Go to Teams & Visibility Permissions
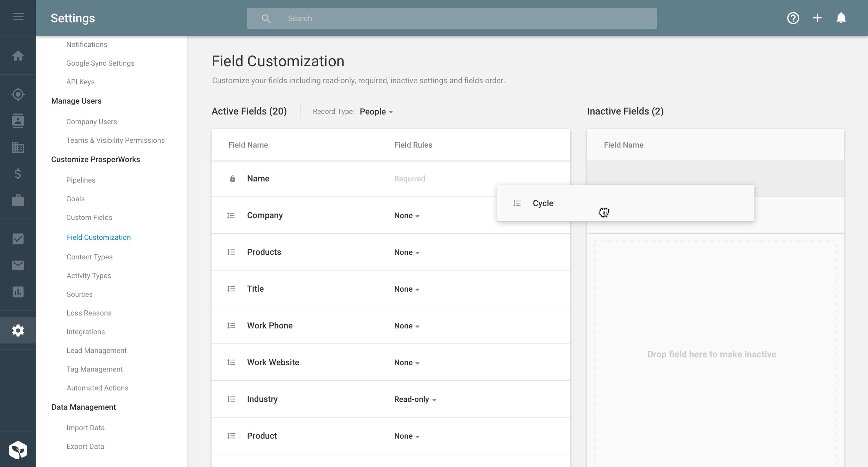Viewport: 868px width, 467px height. (x=116, y=140)
